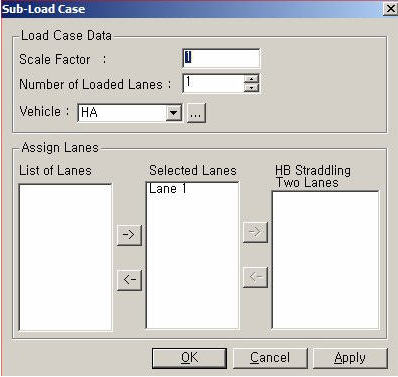Move lane right to Selected Lanes
398x377 pixels.
click(x=129, y=235)
